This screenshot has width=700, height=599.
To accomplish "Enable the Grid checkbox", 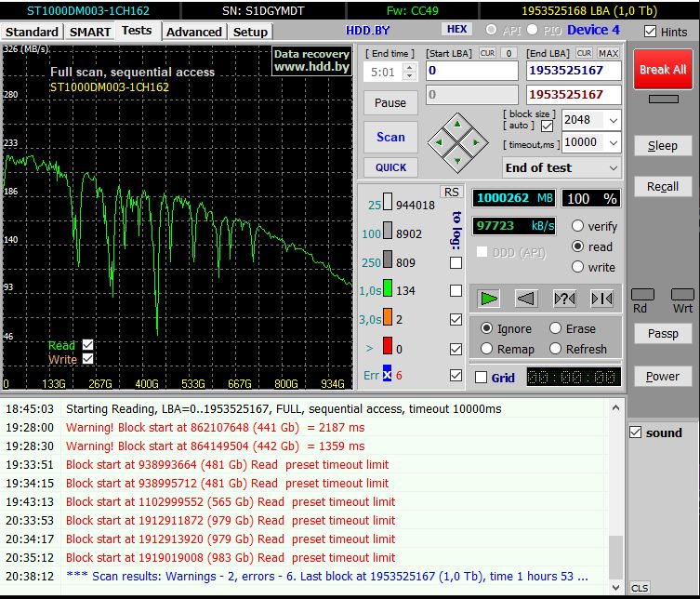I will point(482,378).
